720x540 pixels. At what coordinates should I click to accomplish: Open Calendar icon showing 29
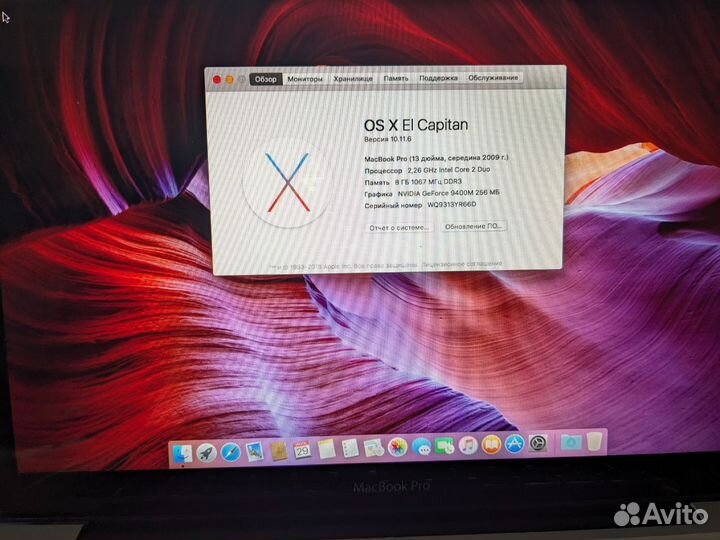click(302, 450)
